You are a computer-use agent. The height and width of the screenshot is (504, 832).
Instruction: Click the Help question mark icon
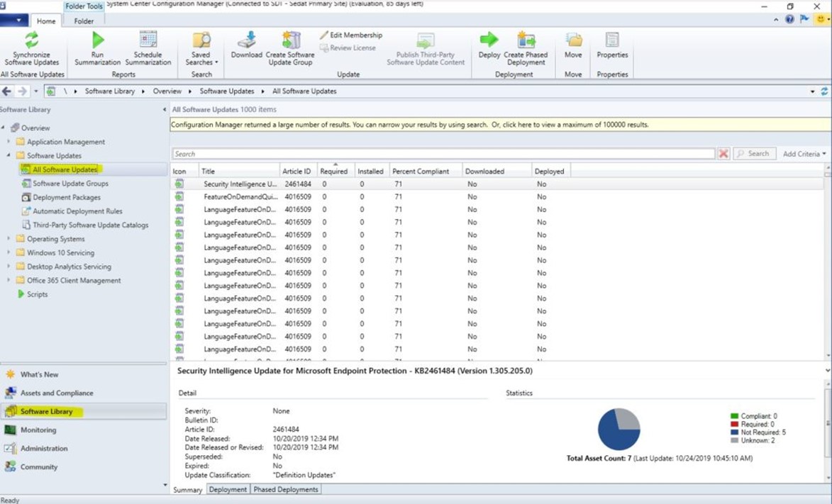pyautogui.click(x=789, y=20)
